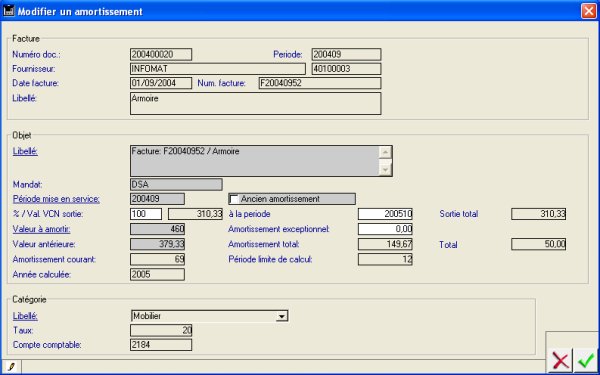Click the Num. facture field F20040952
The image size is (600, 375).
320,83
